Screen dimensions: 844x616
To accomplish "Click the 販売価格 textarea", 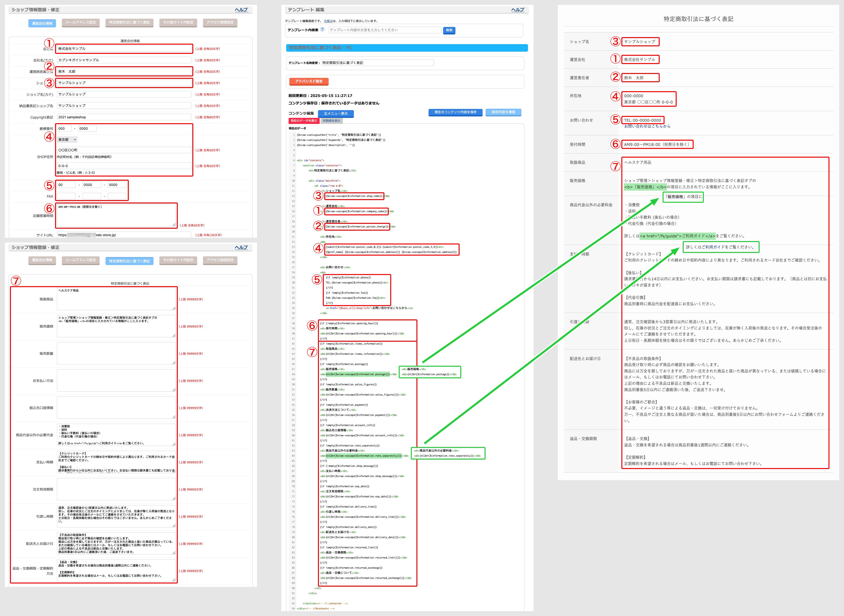I will pyautogui.click(x=116, y=326).
